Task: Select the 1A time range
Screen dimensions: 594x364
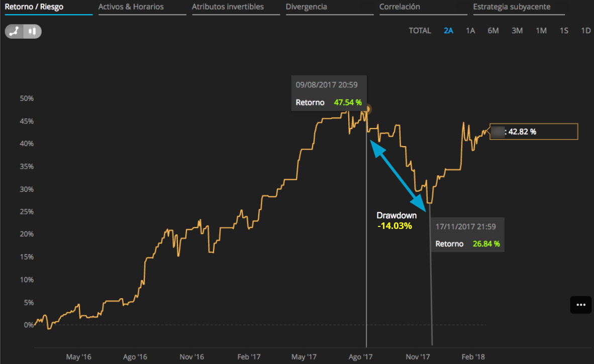Action: pyautogui.click(x=470, y=31)
